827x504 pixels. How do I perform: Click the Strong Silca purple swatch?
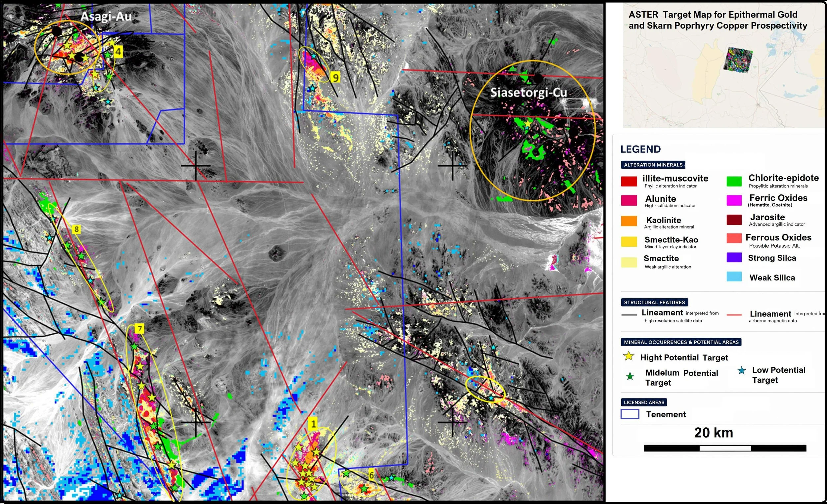[x=734, y=257]
